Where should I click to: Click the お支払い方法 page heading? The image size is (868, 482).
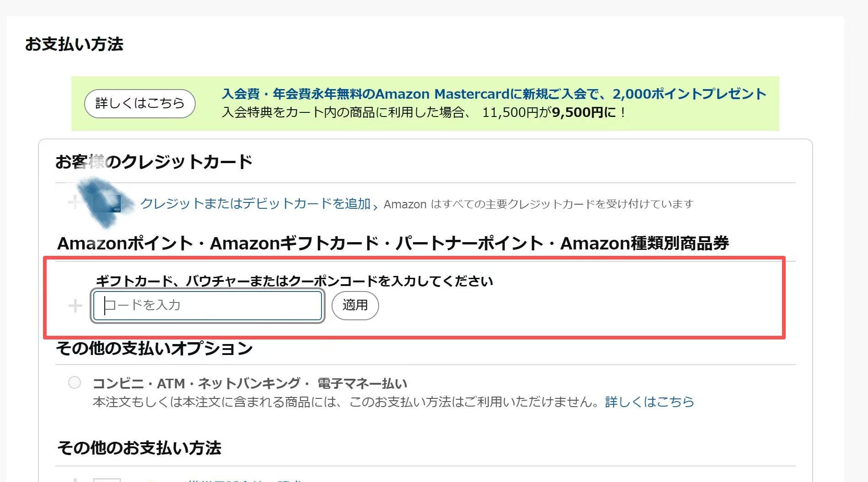74,44
